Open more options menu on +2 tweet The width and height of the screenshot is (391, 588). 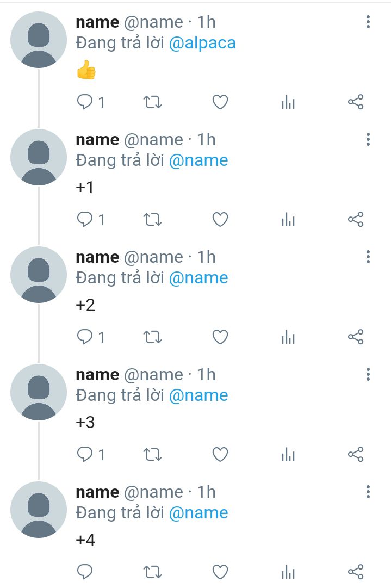click(x=368, y=257)
